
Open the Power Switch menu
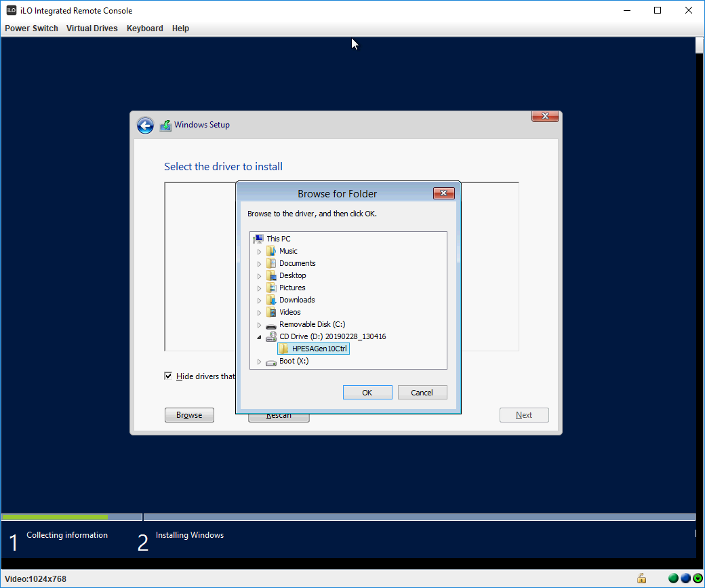(31, 28)
